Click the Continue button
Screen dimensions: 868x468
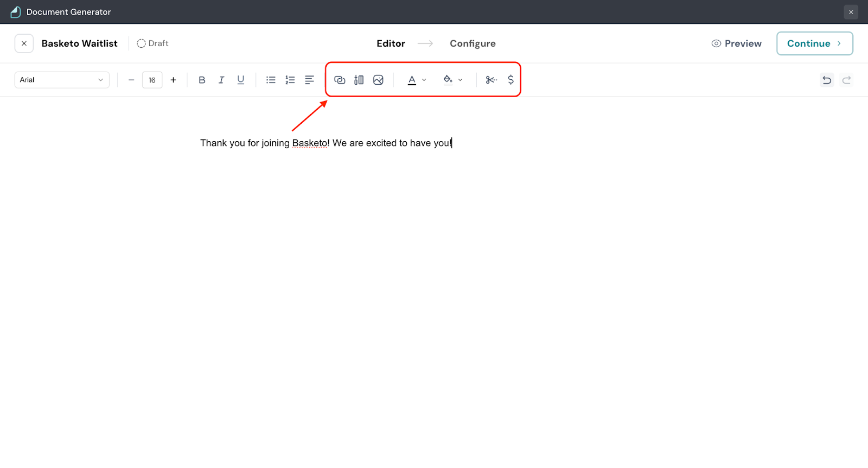(814, 43)
